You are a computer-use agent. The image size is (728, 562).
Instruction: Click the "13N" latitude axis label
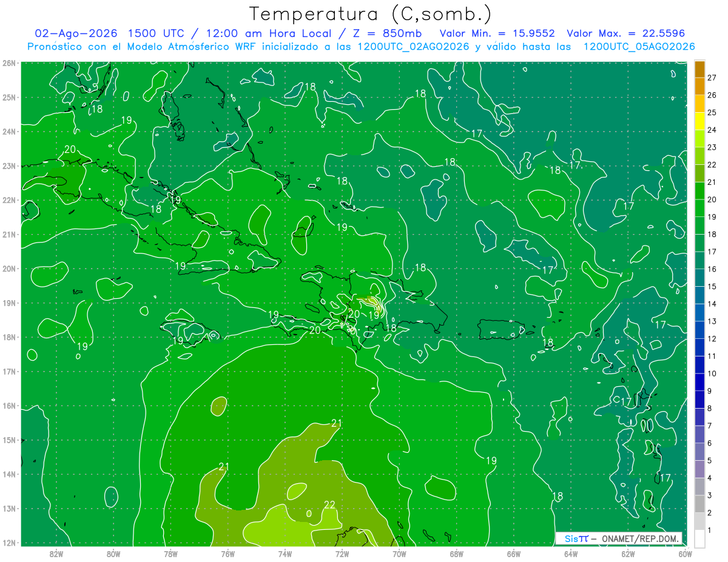8,508
